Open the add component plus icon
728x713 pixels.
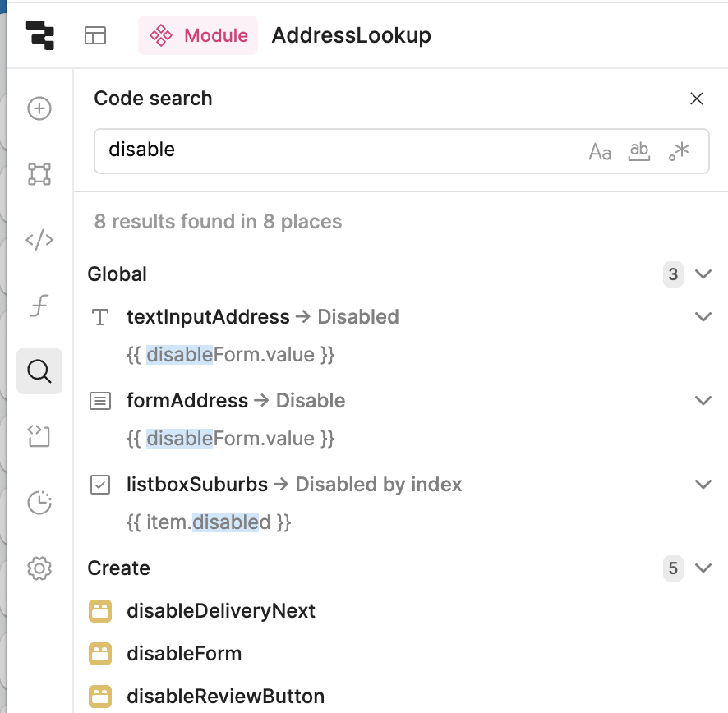tap(39, 108)
